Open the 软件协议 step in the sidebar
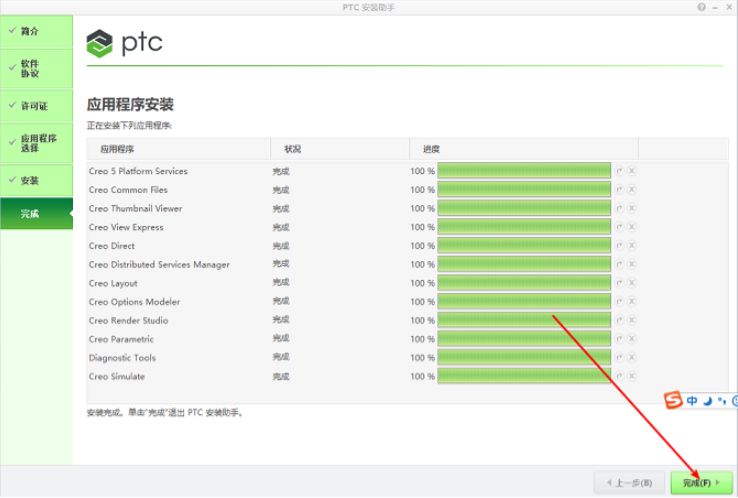This screenshot has height=498, width=738. pyautogui.click(x=37, y=69)
